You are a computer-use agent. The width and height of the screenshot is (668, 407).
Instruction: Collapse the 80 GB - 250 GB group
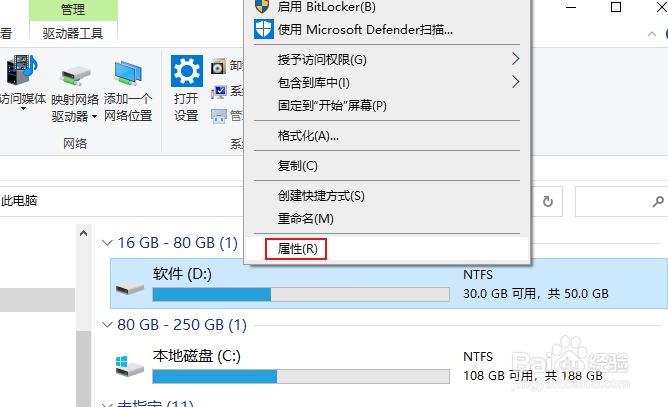(x=107, y=325)
